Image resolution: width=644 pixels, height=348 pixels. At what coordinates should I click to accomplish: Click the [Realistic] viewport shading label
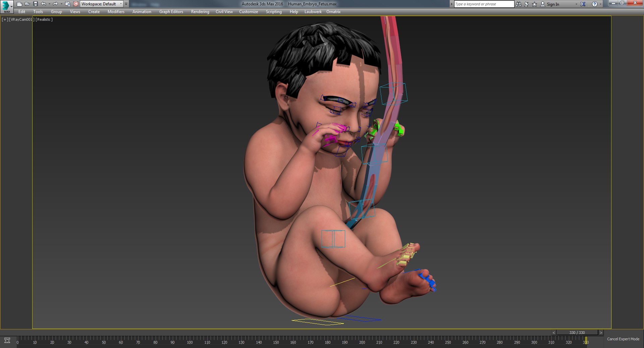click(x=44, y=19)
